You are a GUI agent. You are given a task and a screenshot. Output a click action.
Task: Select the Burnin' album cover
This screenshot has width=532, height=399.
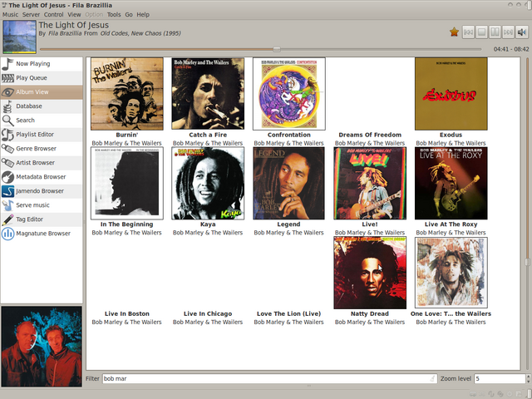pyautogui.click(x=127, y=94)
